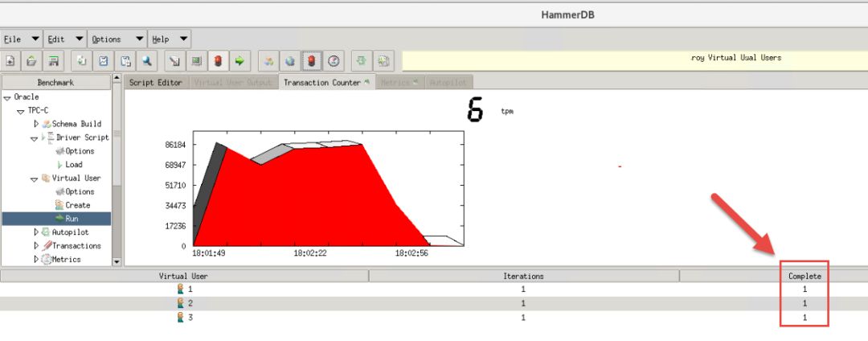Click the TPC-C tree label
868x341 pixels.
[x=39, y=111]
